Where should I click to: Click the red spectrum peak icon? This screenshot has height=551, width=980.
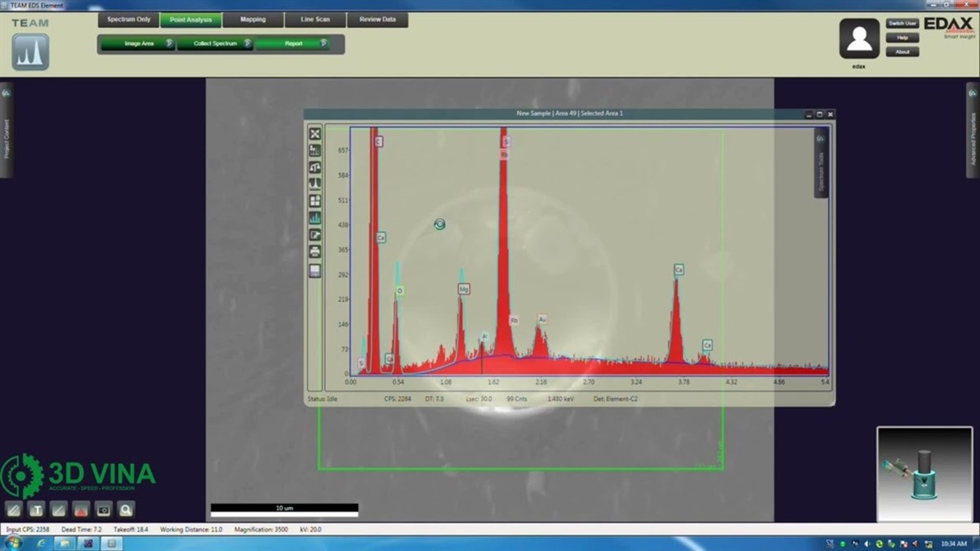click(81, 509)
